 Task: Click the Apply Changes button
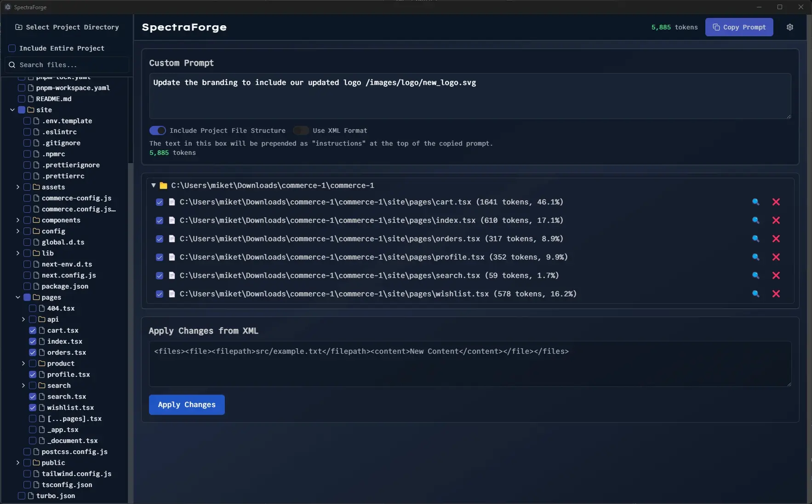click(x=187, y=405)
